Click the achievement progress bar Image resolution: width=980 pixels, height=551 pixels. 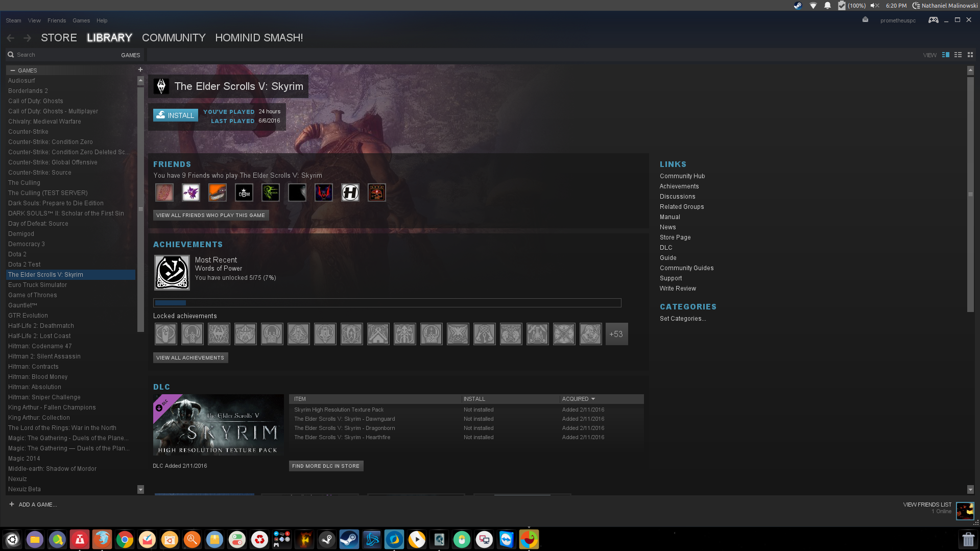(387, 303)
